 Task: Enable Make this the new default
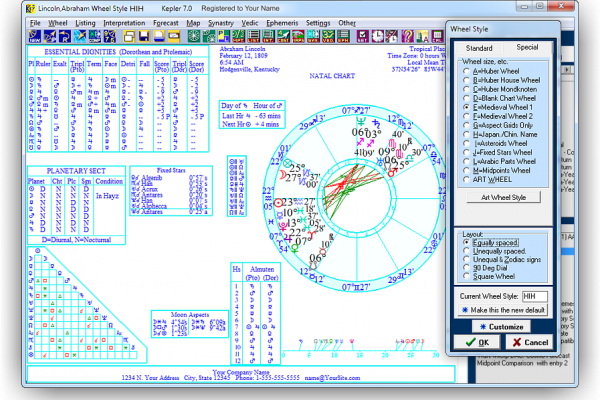tap(463, 310)
